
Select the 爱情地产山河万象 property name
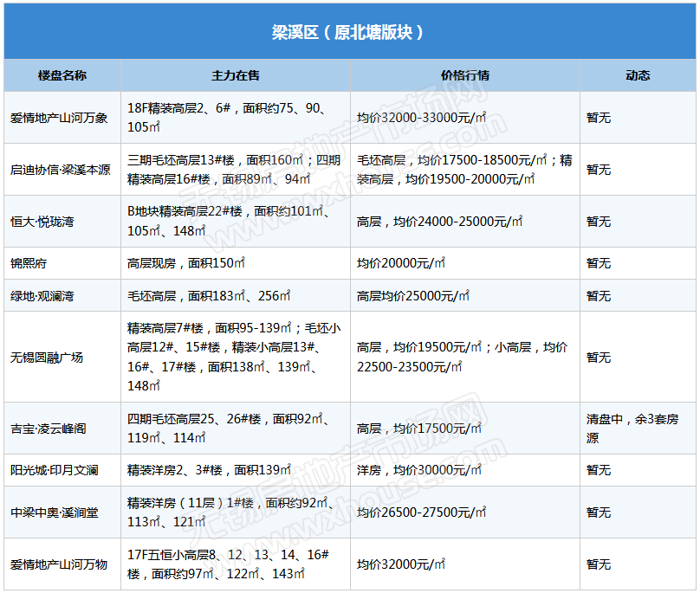click(x=59, y=118)
